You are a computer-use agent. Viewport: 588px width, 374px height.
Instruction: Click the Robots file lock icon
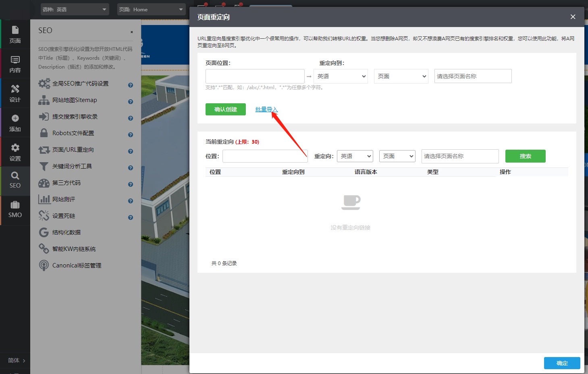point(44,133)
